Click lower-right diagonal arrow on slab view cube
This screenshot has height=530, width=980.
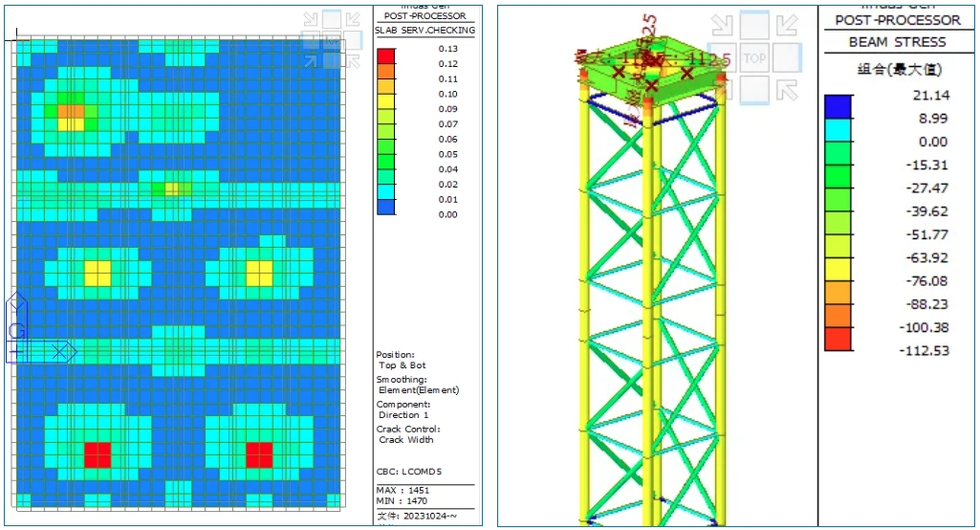353,60
